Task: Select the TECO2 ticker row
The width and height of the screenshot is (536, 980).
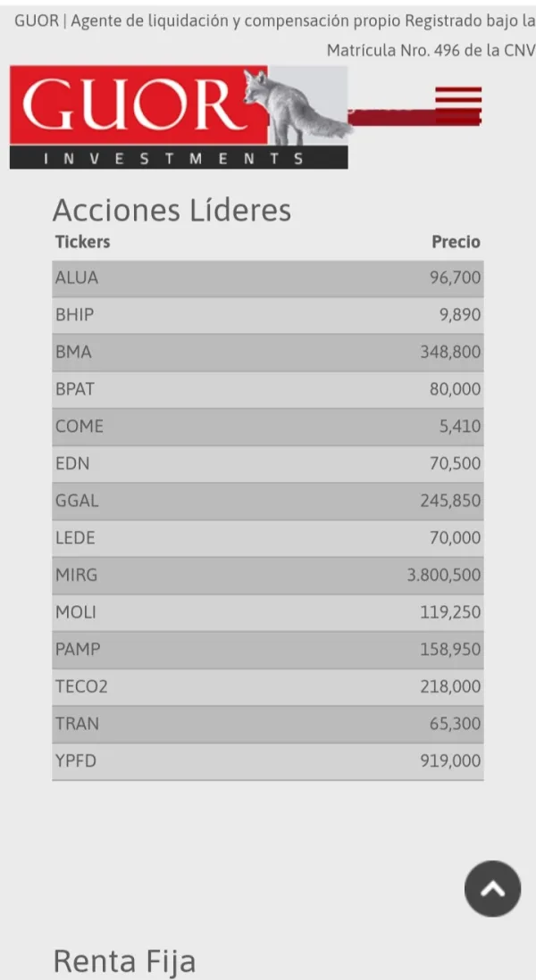Action: [267, 687]
